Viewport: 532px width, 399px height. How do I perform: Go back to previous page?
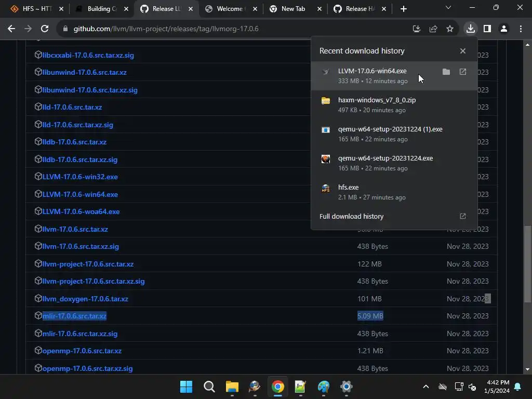[11, 29]
